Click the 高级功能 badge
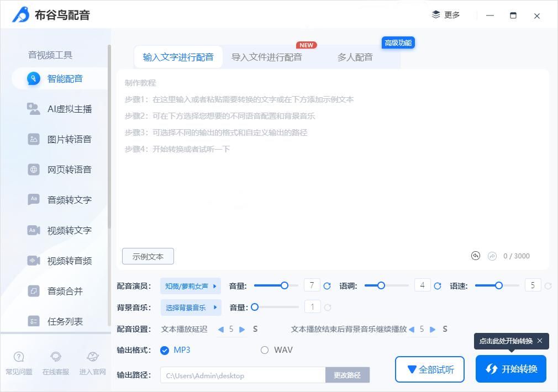 398,43
